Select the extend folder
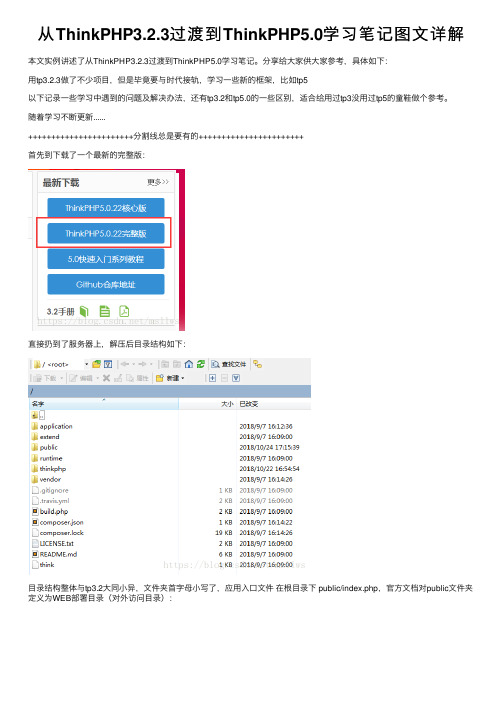504x713 pixels. pos(45,437)
